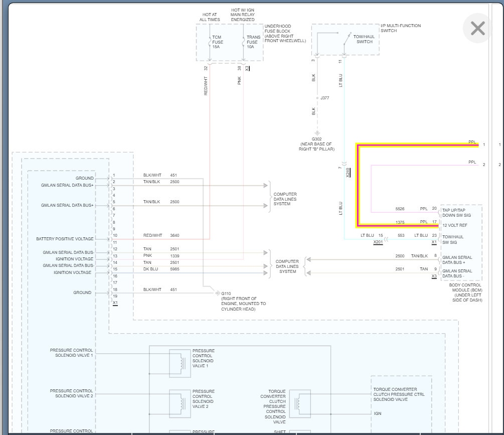Click the TOW/HAUL SW SIG label
This screenshot has height=435, width=504.
click(x=453, y=239)
